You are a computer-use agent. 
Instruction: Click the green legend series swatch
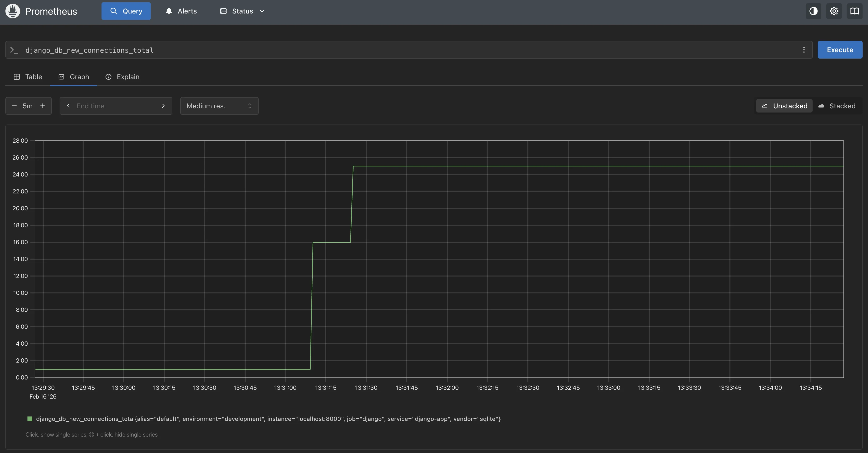[x=30, y=419]
